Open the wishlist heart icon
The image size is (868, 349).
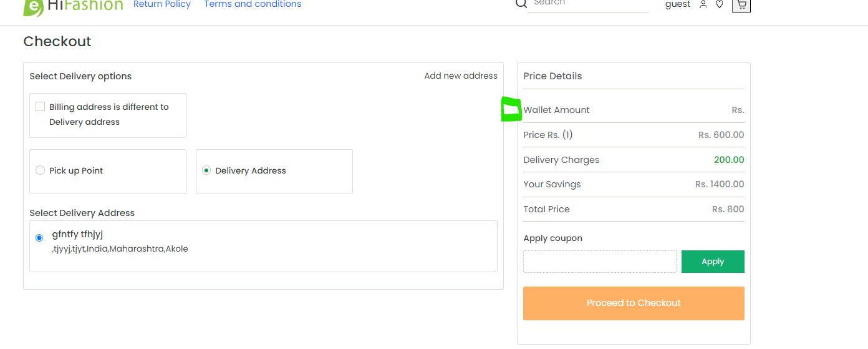[720, 4]
